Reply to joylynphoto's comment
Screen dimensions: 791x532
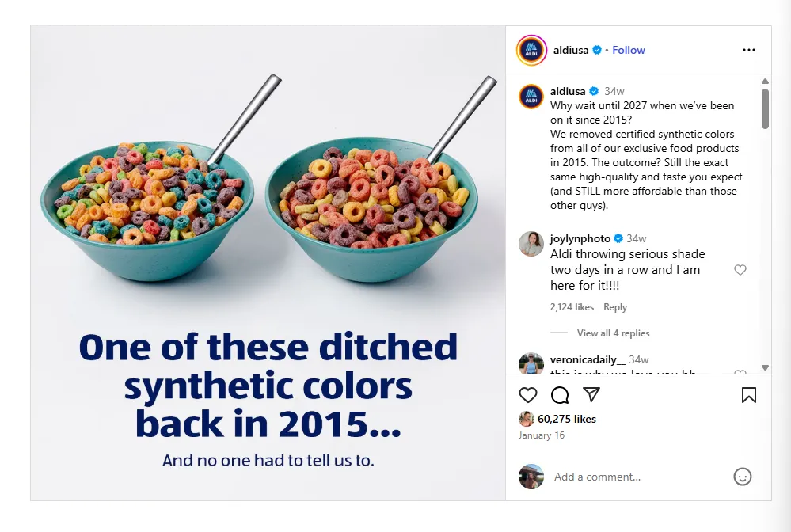click(615, 307)
